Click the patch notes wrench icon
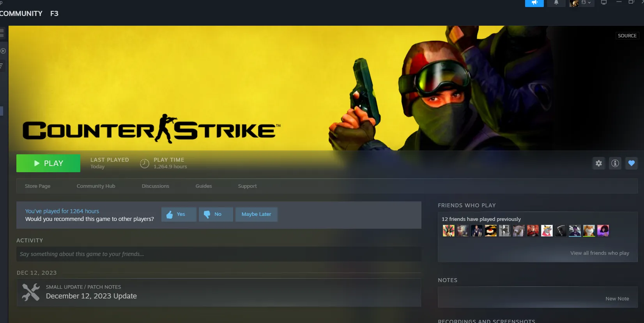Viewport: 644px width, 323px height. (31, 292)
